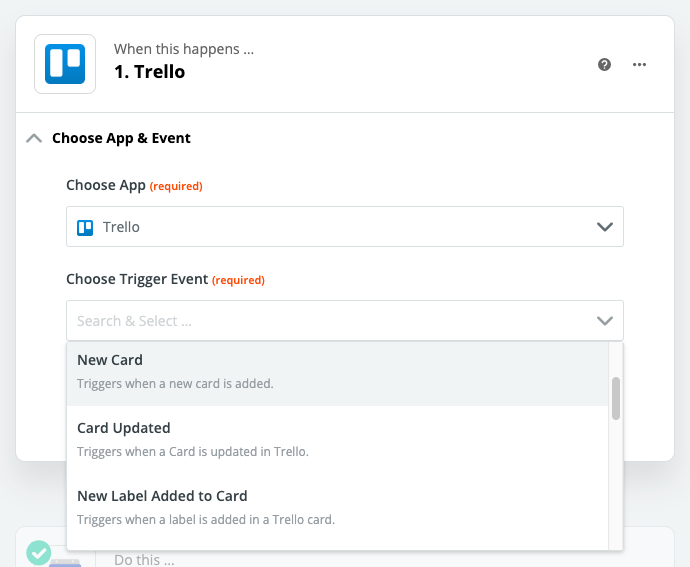The image size is (690, 567).
Task: Click 'Triggers when a Card is updated in Trello.' text
Action: 193,452
